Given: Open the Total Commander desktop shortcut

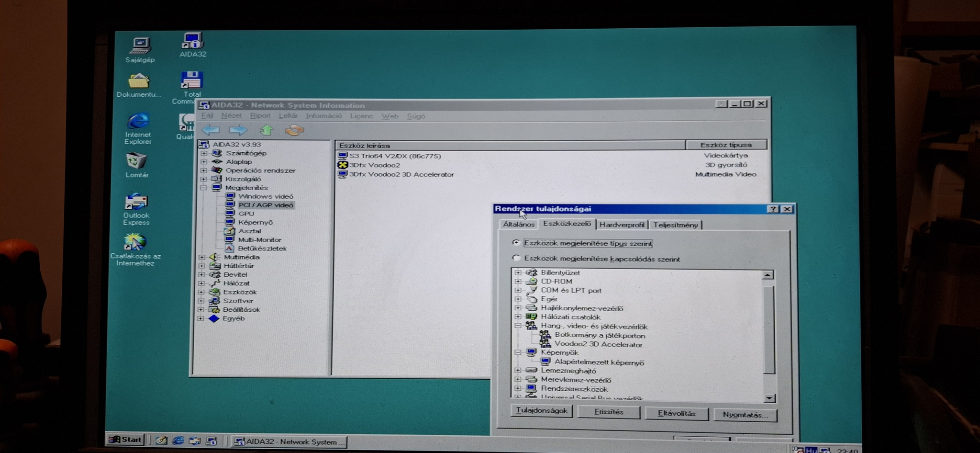Looking at the screenshot, I should [x=191, y=88].
